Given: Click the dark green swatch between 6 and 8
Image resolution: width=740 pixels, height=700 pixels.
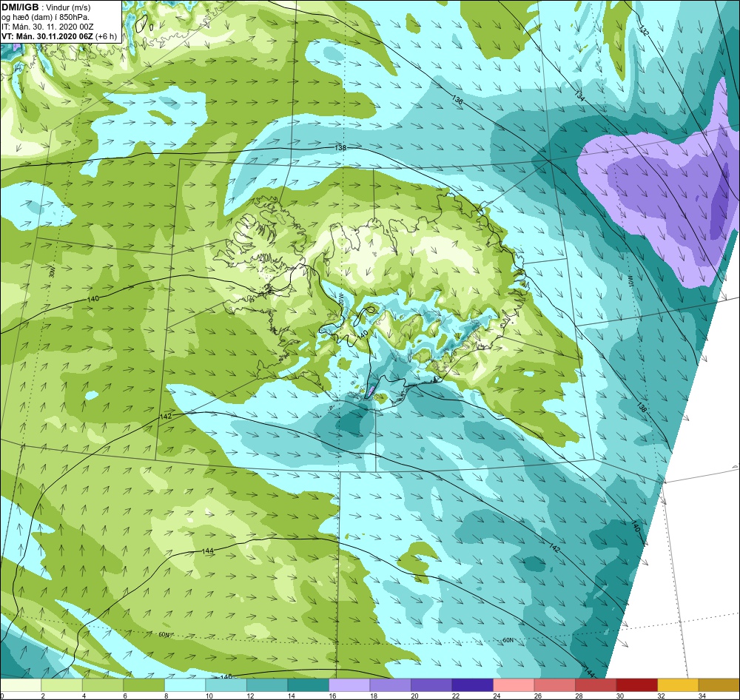Looking at the screenshot, I should click(144, 685).
